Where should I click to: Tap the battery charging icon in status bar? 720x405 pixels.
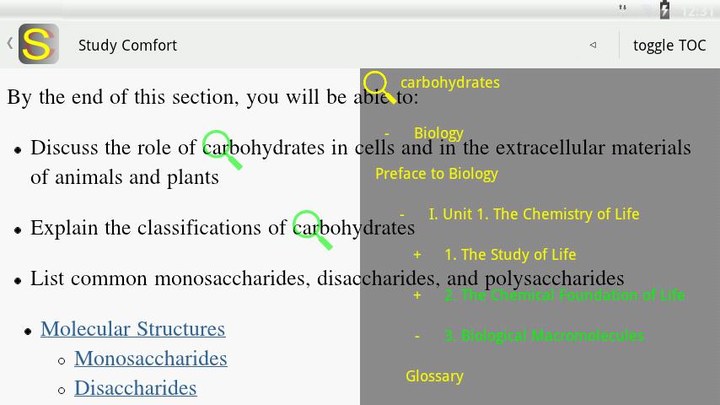click(x=665, y=10)
